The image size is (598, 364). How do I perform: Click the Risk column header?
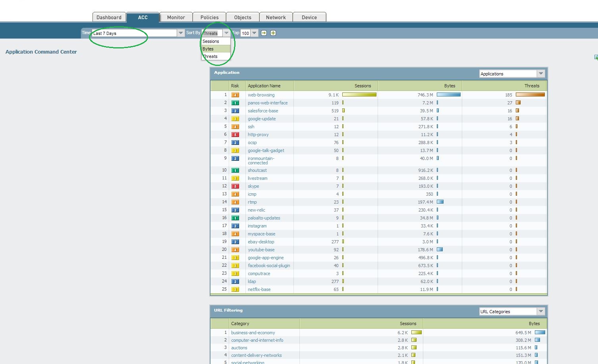click(x=235, y=86)
